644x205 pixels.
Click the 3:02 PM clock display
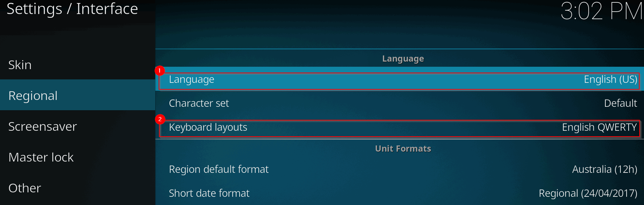(x=601, y=11)
